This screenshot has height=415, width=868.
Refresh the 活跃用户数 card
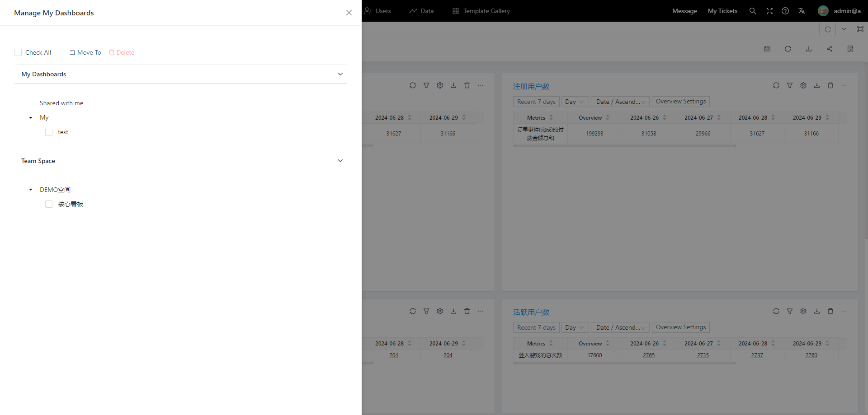click(x=776, y=311)
